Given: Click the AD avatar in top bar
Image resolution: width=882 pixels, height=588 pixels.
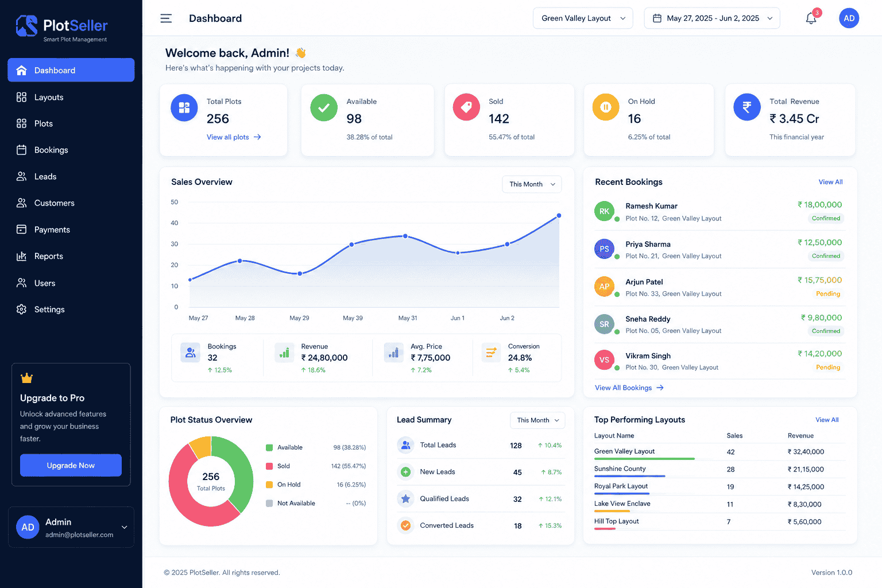Looking at the screenshot, I should pyautogui.click(x=849, y=18).
